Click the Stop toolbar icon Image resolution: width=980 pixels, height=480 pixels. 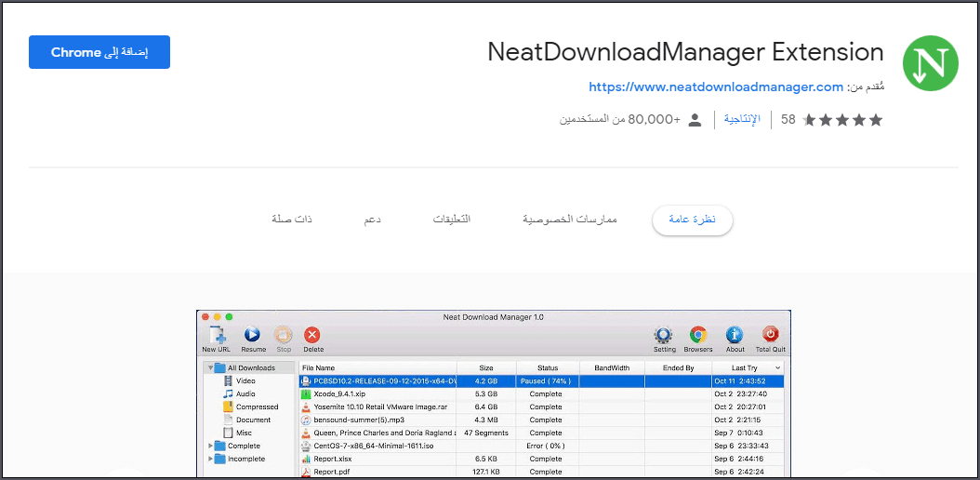[x=284, y=334]
